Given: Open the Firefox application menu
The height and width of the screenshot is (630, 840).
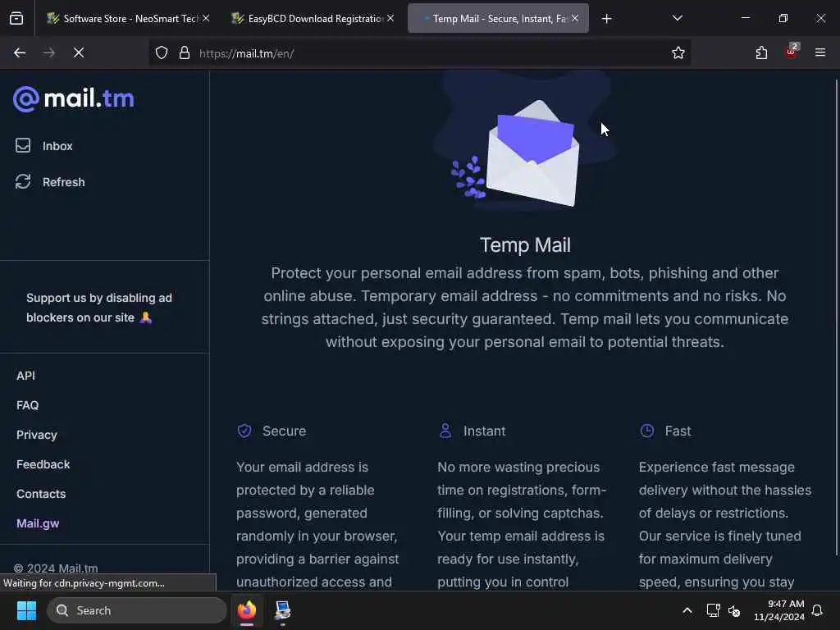Looking at the screenshot, I should pos(820,52).
